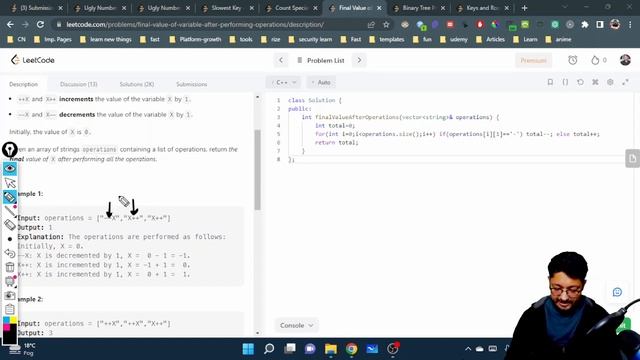Reload the page
Screen dimensions: 640x360
click(x=40, y=24)
